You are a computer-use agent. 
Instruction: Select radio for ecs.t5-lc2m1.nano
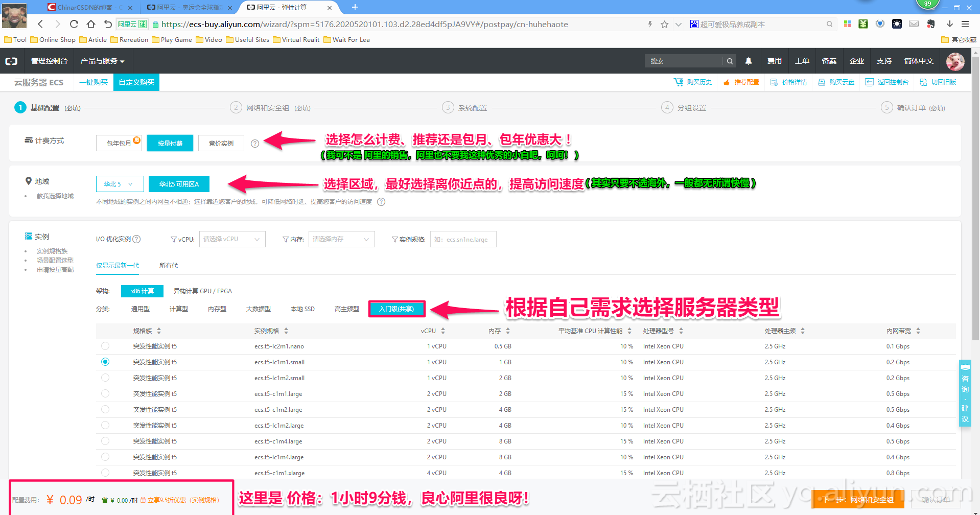click(105, 346)
